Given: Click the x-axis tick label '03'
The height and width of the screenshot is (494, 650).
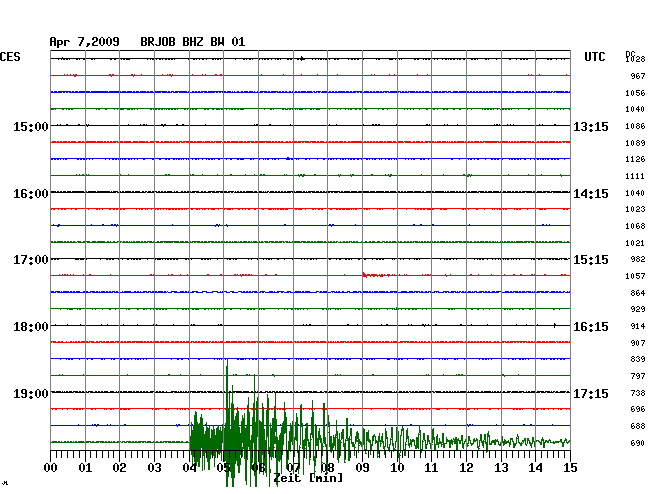Looking at the screenshot, I should point(154,468).
